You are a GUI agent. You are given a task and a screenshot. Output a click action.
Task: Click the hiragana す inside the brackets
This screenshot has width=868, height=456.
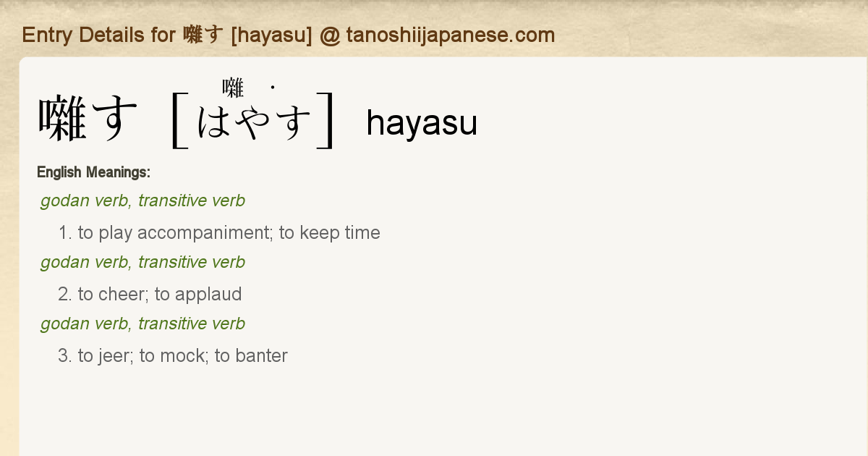tap(293, 122)
